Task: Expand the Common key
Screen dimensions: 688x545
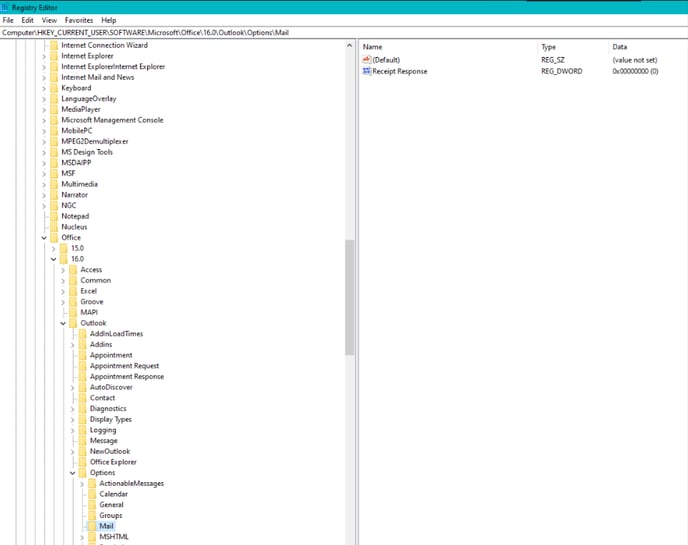Action: 63,281
